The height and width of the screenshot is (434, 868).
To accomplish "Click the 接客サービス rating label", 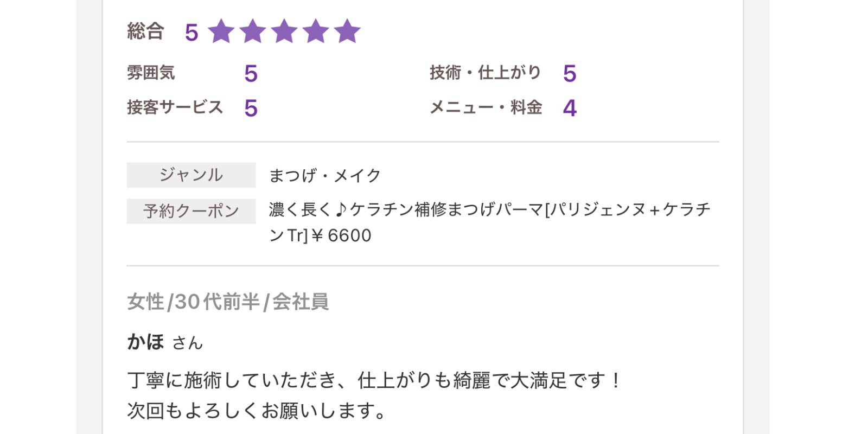I will pos(175,107).
